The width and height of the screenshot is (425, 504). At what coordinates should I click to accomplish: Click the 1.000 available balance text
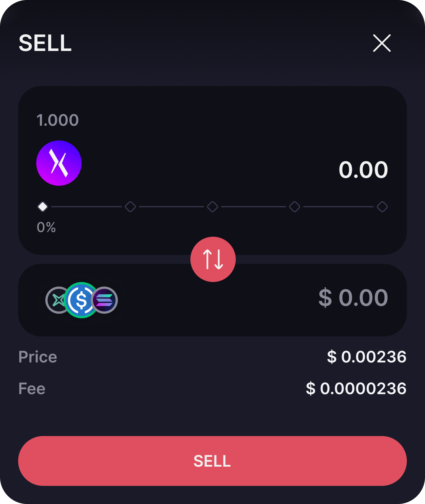58,120
